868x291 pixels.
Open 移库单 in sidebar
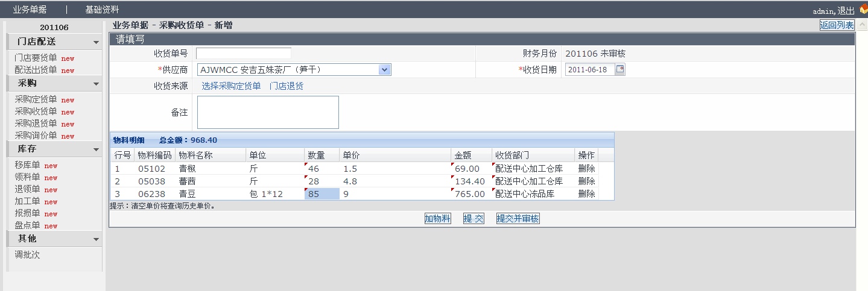coord(27,165)
